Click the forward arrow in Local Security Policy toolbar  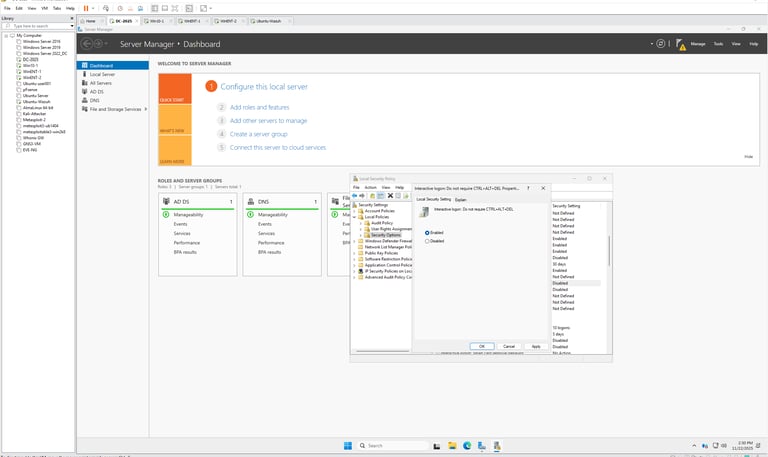click(362, 196)
